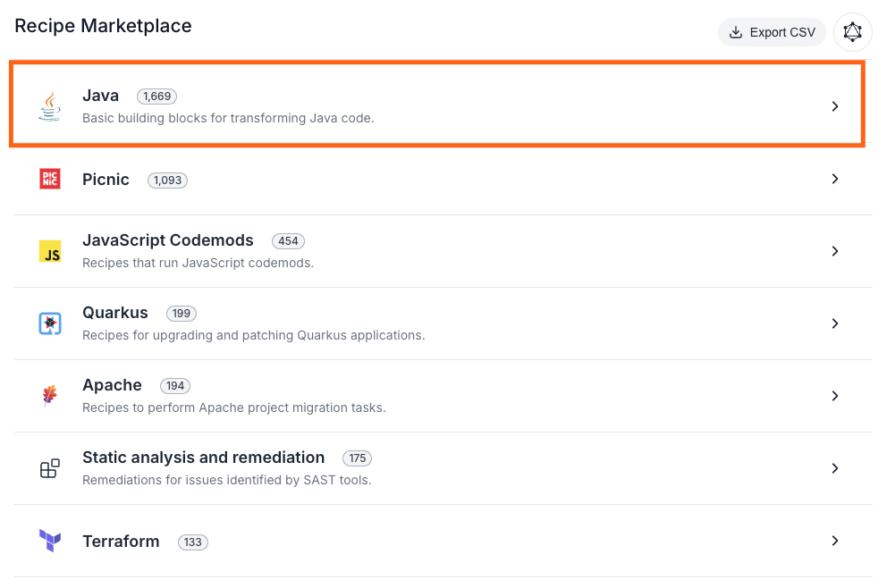Expand Static analysis and remediation chevron
Viewport: 887px width, 588px height.
click(x=835, y=468)
